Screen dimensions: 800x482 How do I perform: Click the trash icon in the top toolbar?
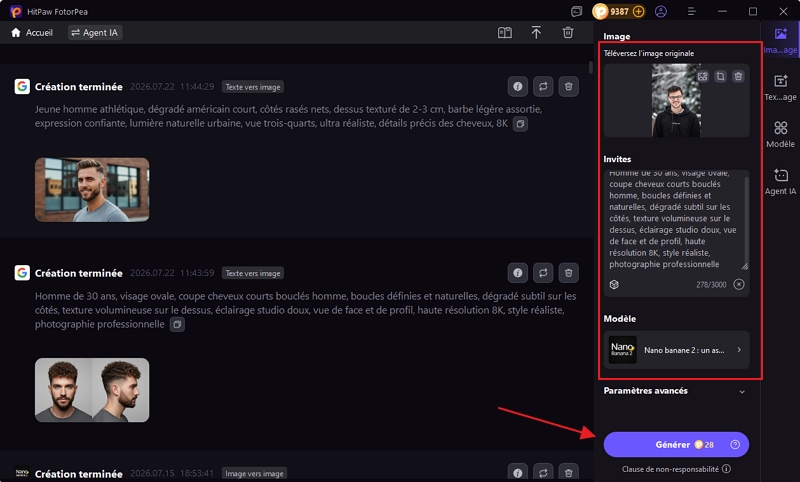pyautogui.click(x=568, y=33)
